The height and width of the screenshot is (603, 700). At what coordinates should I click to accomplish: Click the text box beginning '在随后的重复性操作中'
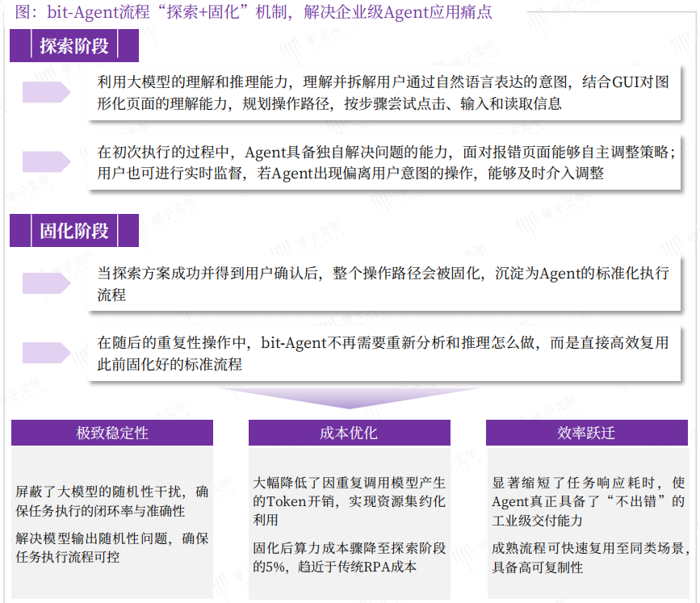[x=383, y=353]
